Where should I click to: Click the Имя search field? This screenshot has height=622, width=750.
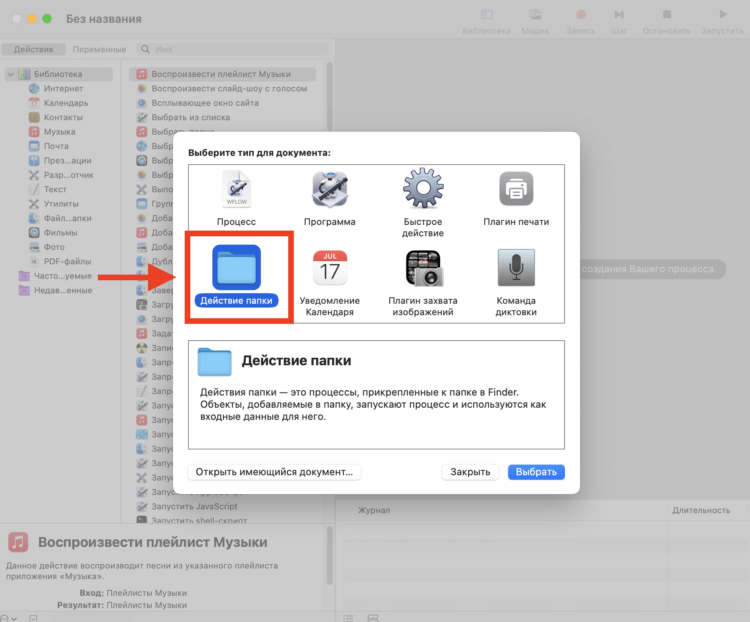(233, 49)
